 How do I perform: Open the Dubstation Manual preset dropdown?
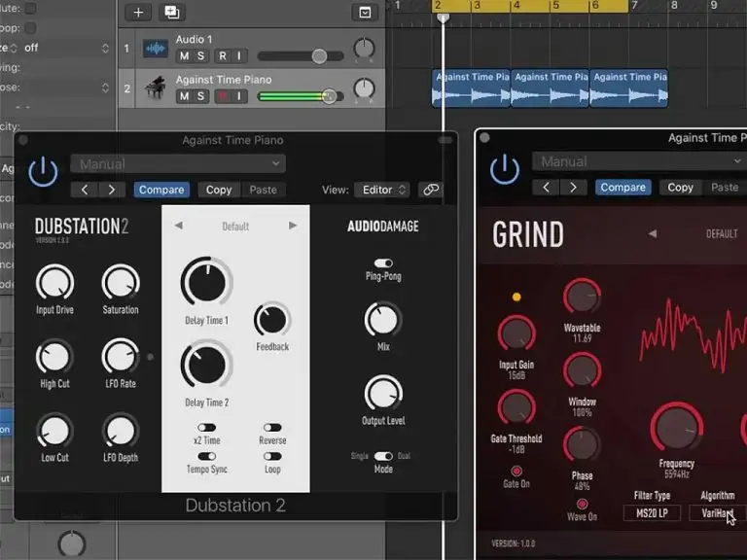(x=178, y=163)
